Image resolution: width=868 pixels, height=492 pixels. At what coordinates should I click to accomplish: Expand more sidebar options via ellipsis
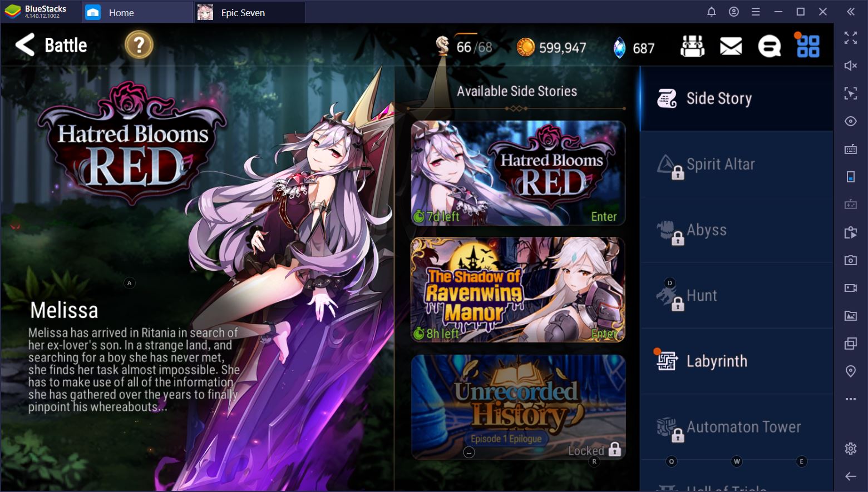851,398
